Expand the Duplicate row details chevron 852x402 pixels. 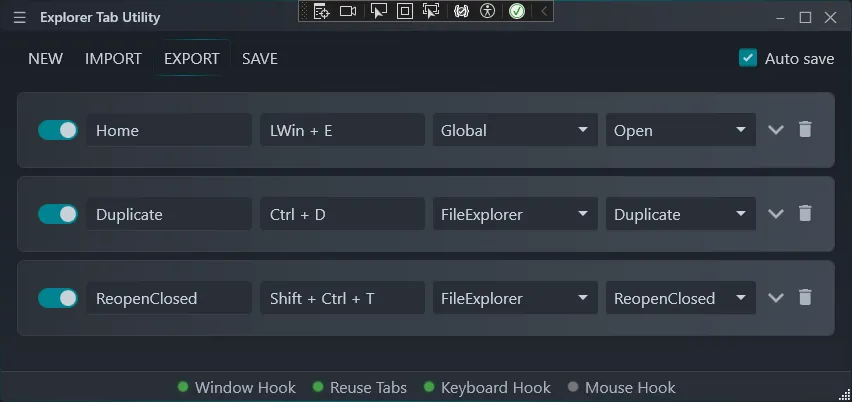coord(776,214)
